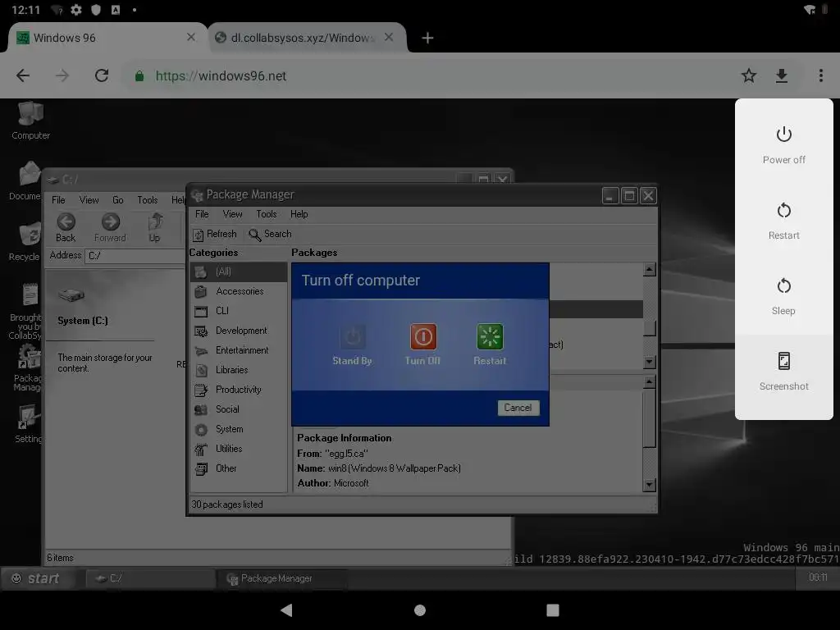Image resolution: width=840 pixels, height=630 pixels.
Task: Click Forward in the C:/ explorer window
Action: tap(111, 228)
